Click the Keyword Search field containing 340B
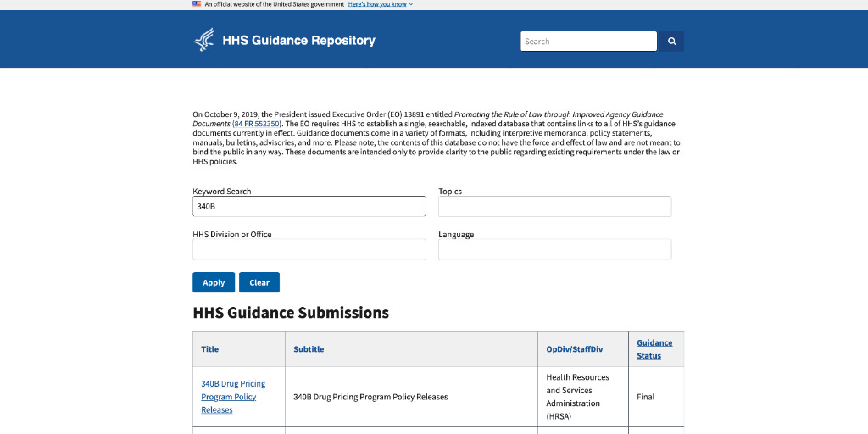Screen dimensions: 868x434 (309, 207)
